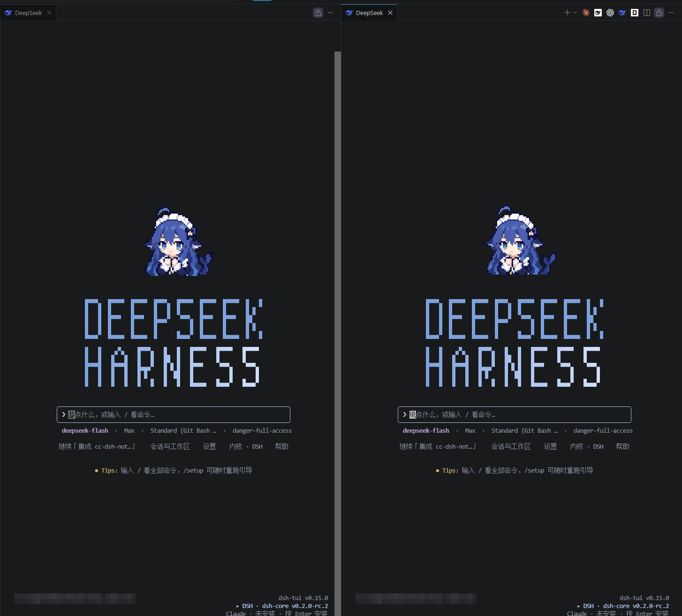This screenshot has height=616, width=682.
Task: Click 继续「集成 cc-dsh-not…」 in left pane
Action: (97, 446)
